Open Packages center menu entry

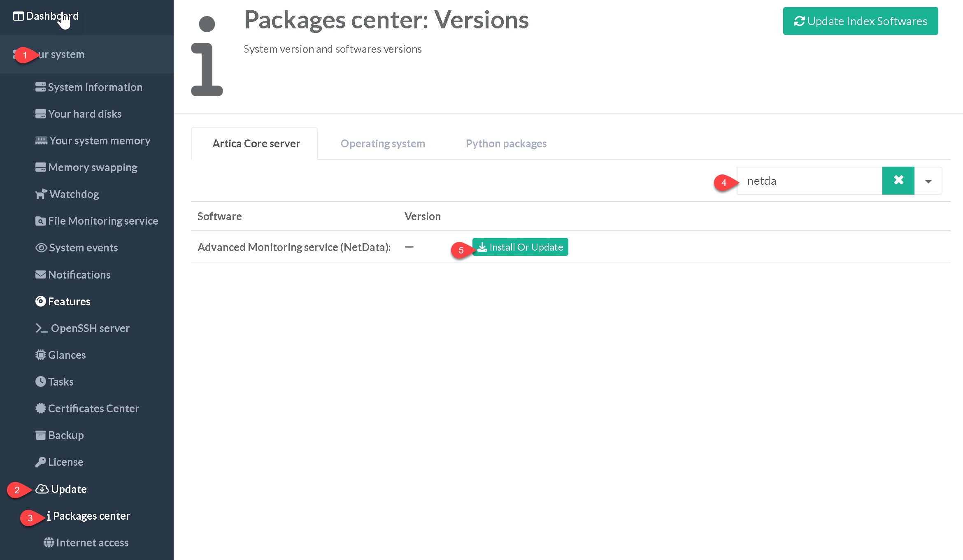91,516
